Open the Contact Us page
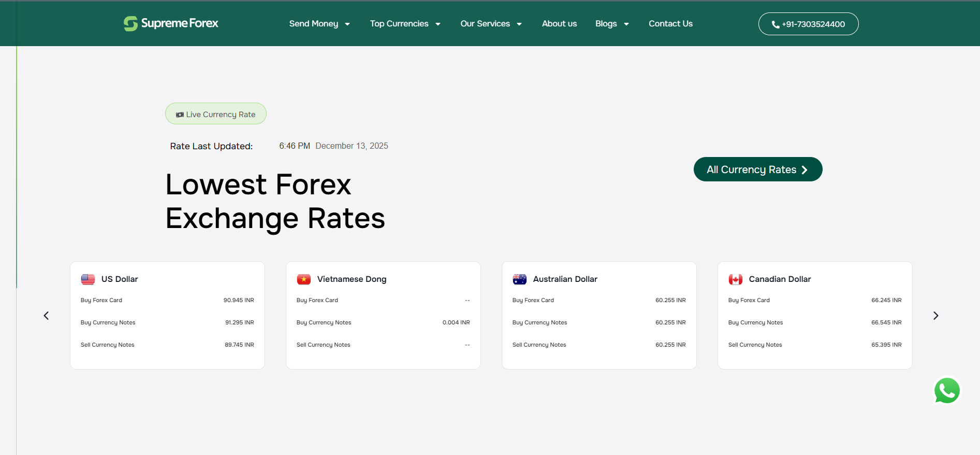The width and height of the screenshot is (980, 455). (x=670, y=24)
